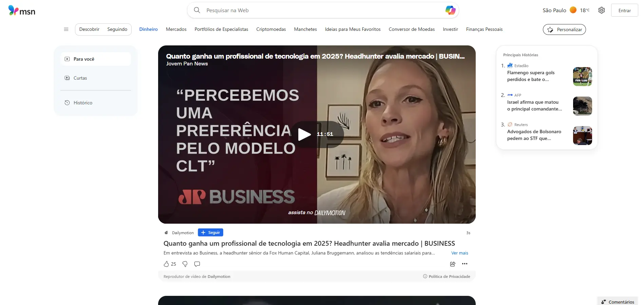Open the hamburger navigation menu
This screenshot has width=644, height=305.
click(66, 29)
